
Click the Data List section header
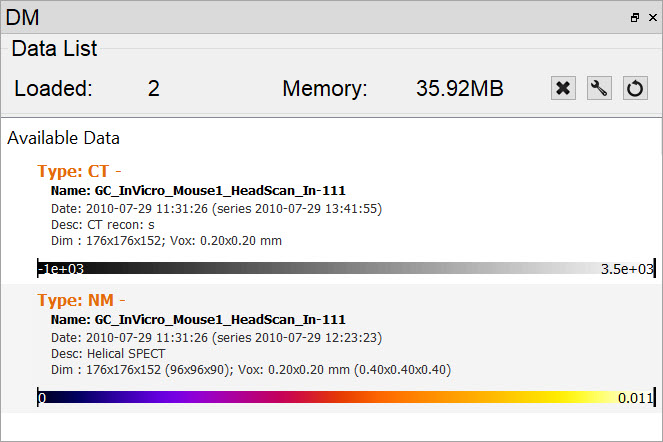pos(55,48)
